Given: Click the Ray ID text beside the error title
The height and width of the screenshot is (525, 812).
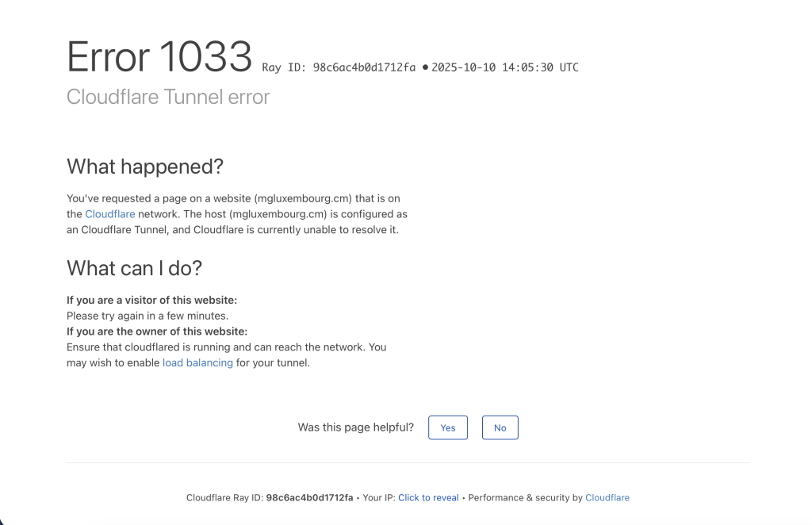Looking at the screenshot, I should pos(339,67).
